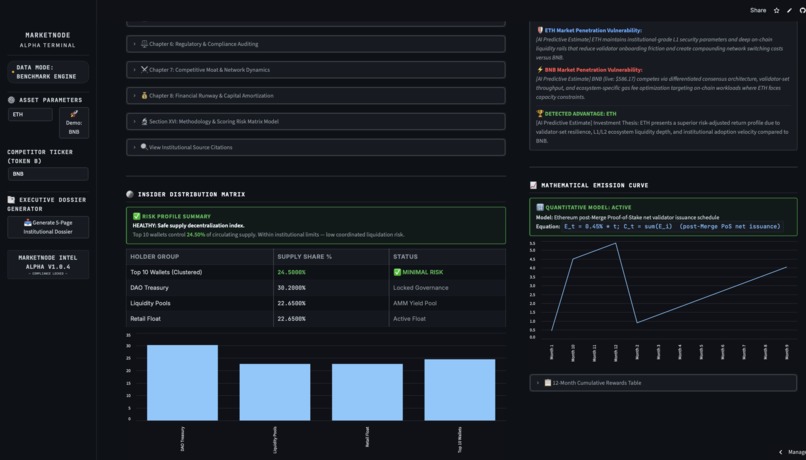
Task: Click the Liquidity Pools table cell
Action: [199, 303]
